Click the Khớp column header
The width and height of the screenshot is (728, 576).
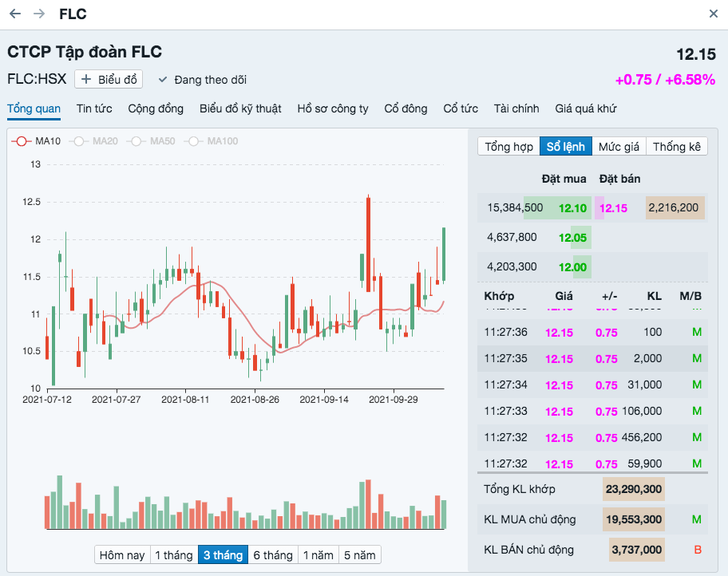[x=499, y=296]
